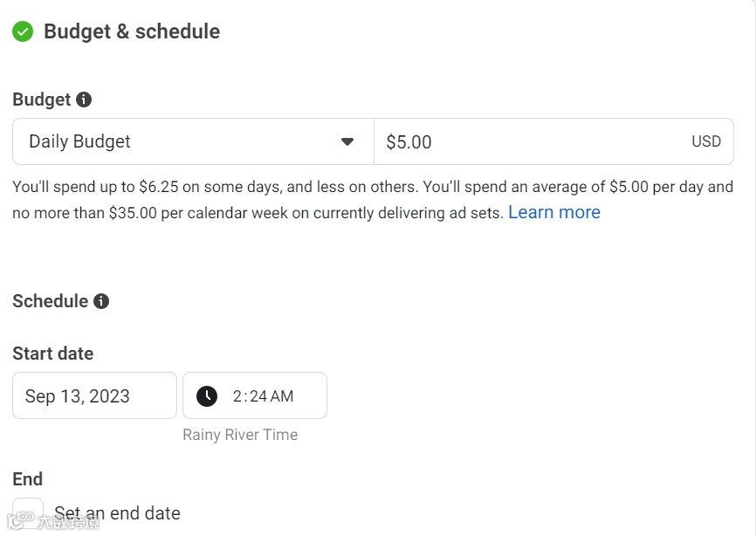
Task: Click the AM period in the start time
Action: [282, 396]
